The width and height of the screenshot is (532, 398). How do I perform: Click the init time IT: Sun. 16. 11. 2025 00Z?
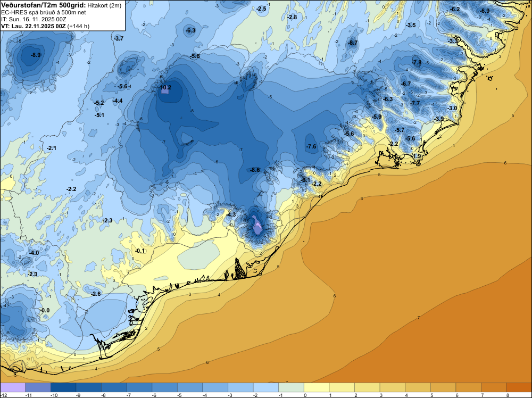click(x=34, y=19)
